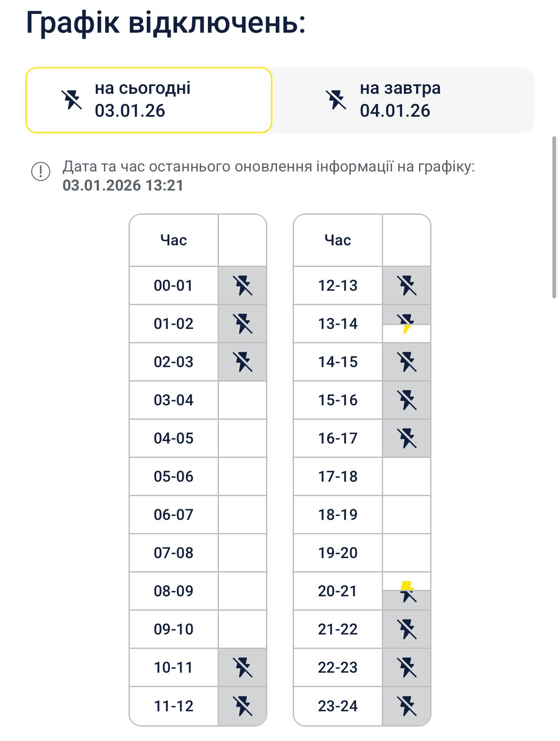
Task: Click the 'Графік відключень:' heading
Action: [166, 22]
